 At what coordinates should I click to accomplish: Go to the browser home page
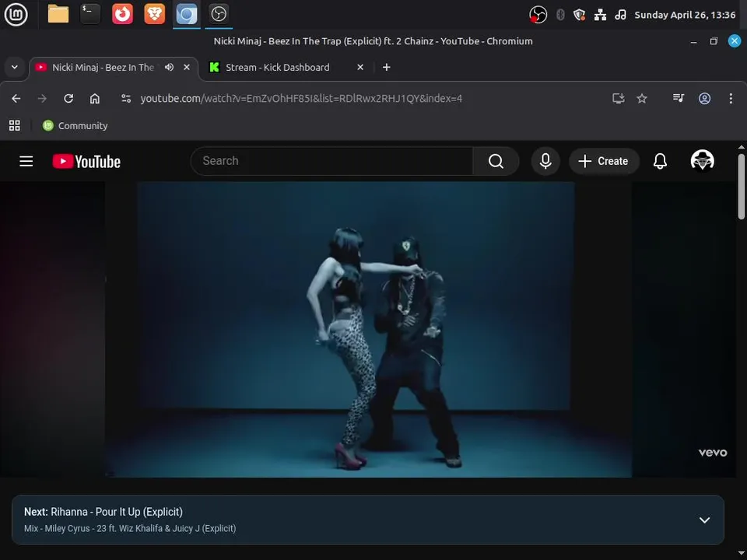tap(95, 99)
